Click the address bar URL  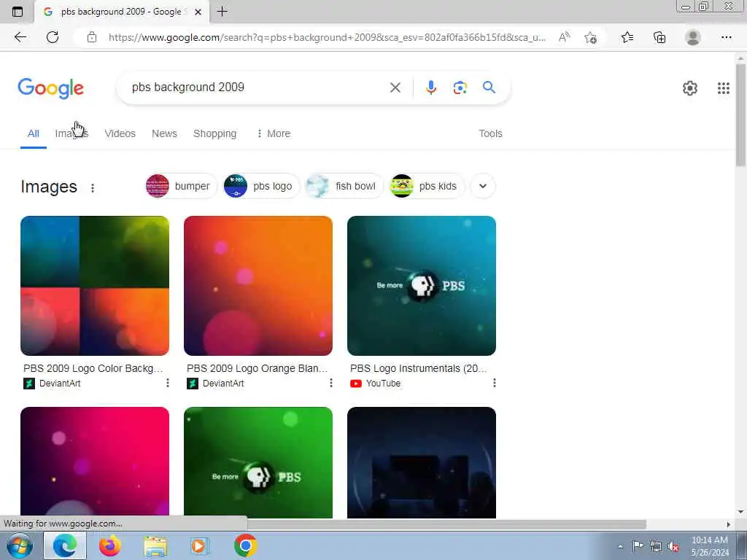tap(327, 37)
